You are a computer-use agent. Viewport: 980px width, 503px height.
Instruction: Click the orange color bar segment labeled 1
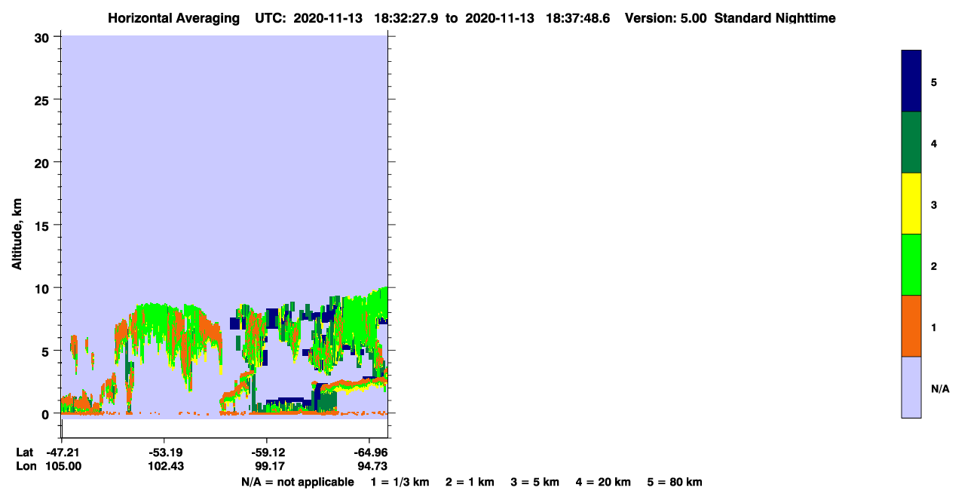[911, 326]
